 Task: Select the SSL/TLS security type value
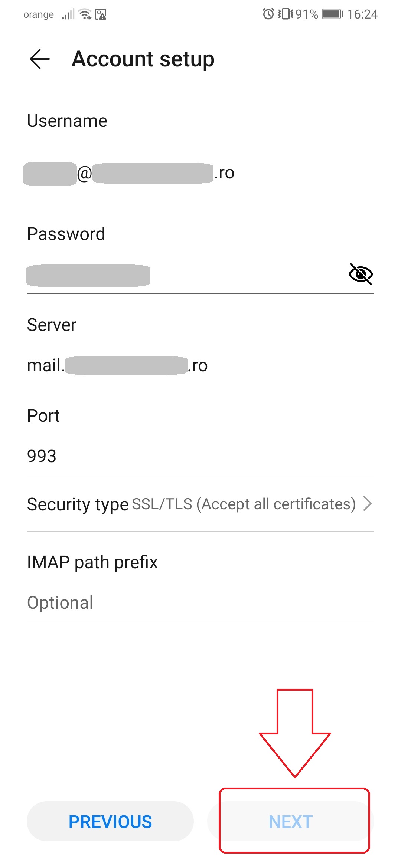pos(244,504)
